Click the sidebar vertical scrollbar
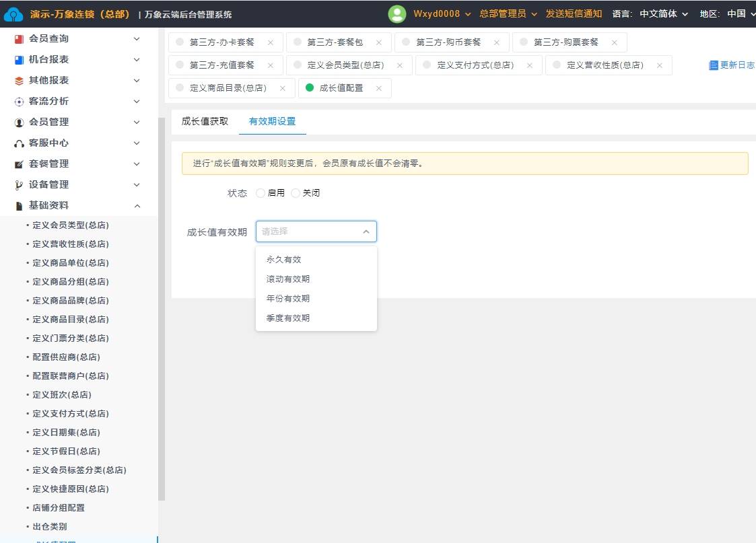The height and width of the screenshot is (543, 756). coord(161,303)
